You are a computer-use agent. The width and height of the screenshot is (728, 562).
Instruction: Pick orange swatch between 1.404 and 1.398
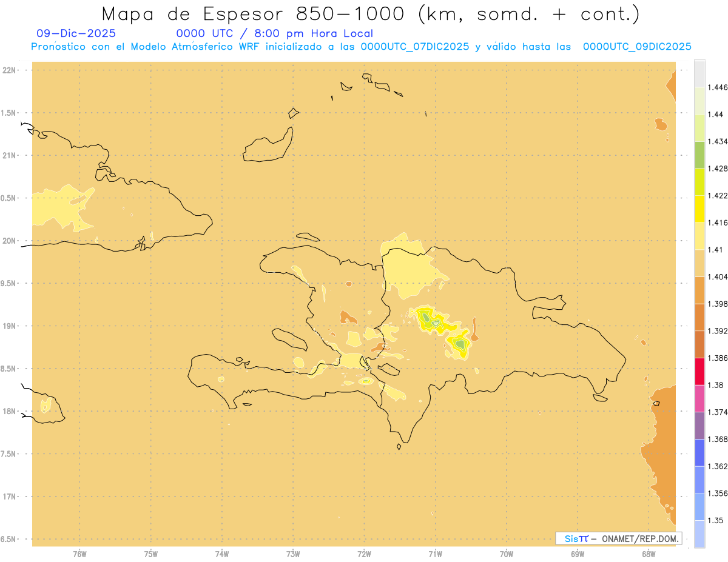pos(699,290)
